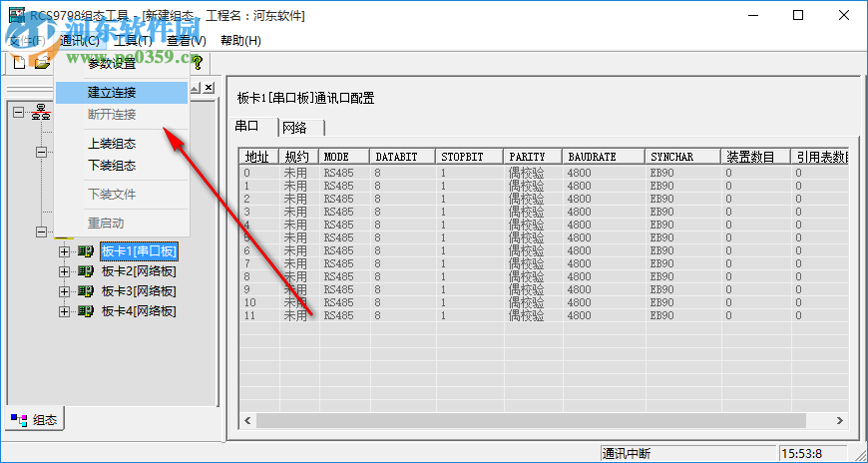This screenshot has height=463, width=868.
Task: Click the 规约 column header
Action: coord(299,157)
